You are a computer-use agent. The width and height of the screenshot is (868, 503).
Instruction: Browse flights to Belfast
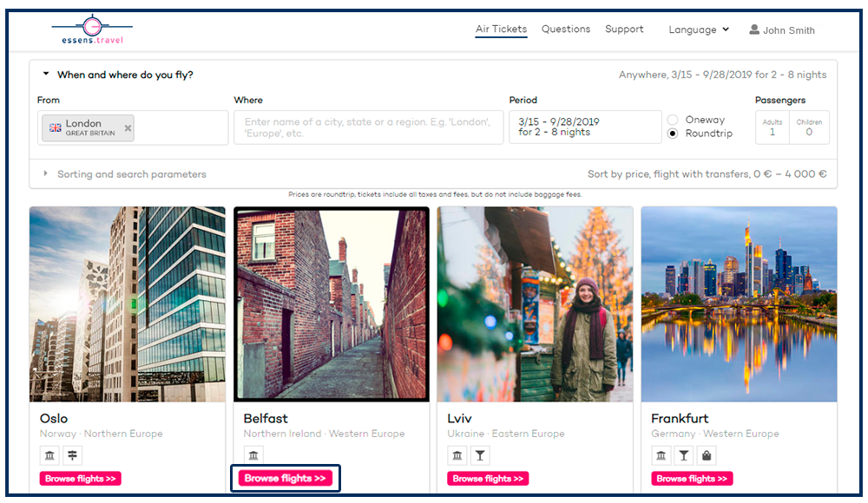285,478
